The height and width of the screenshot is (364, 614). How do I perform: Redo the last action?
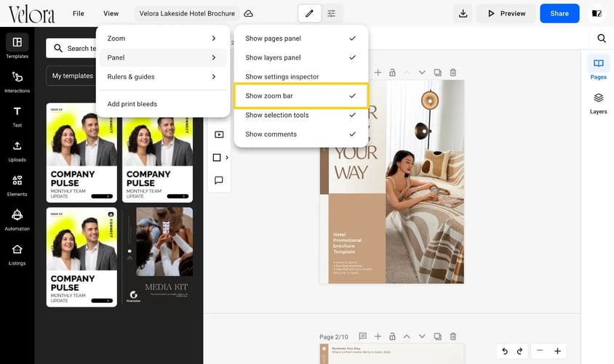coord(519,351)
